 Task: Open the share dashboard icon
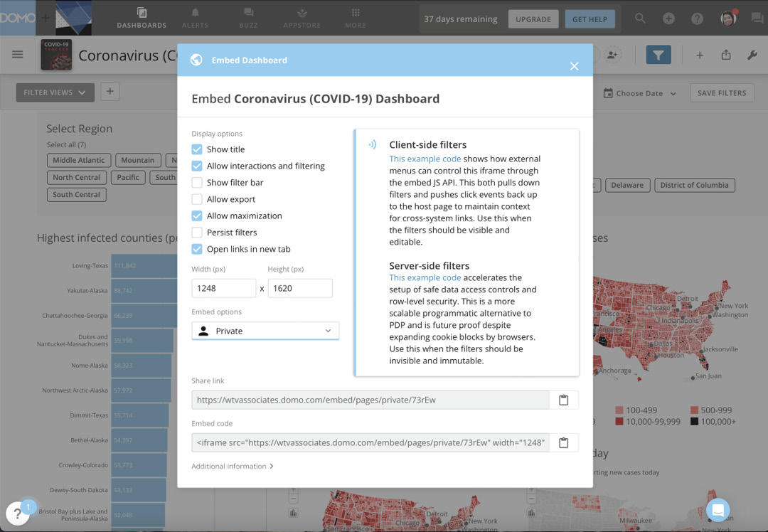click(x=726, y=55)
